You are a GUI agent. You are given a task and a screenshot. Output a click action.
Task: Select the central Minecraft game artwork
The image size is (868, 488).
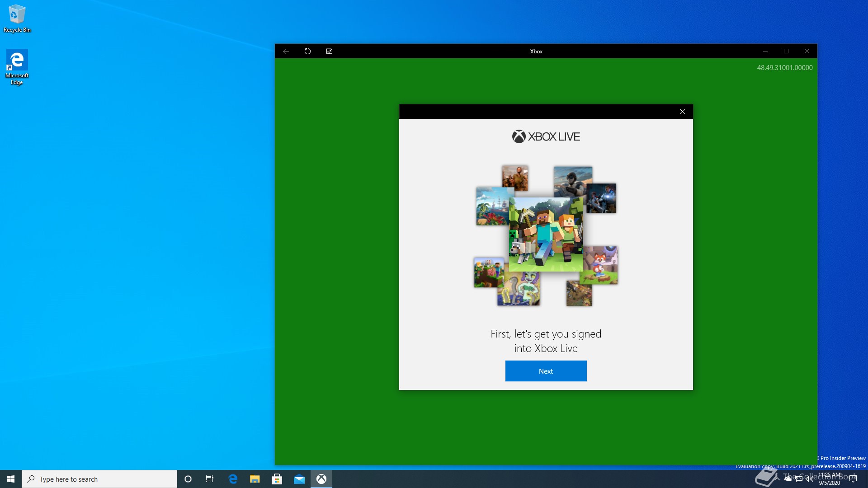(546, 234)
